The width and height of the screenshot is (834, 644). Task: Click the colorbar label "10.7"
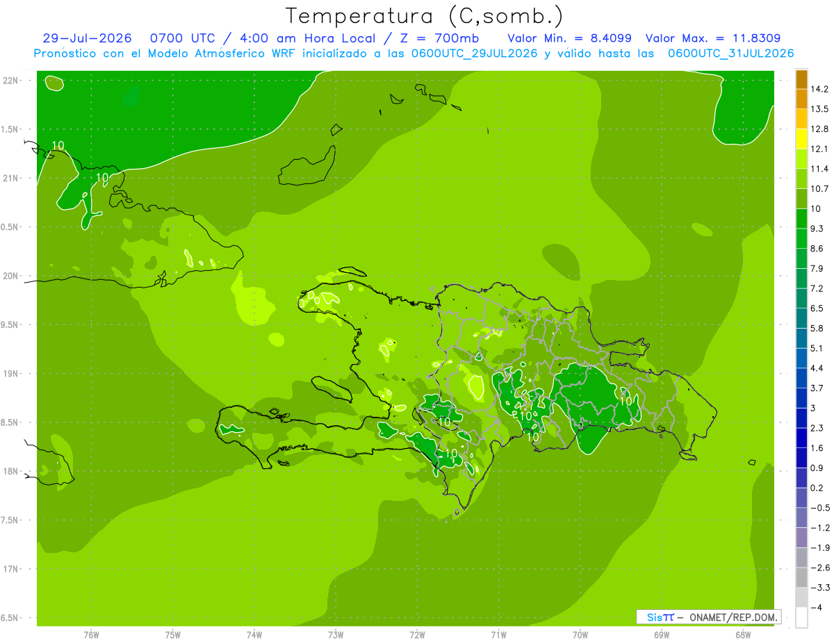point(819,189)
